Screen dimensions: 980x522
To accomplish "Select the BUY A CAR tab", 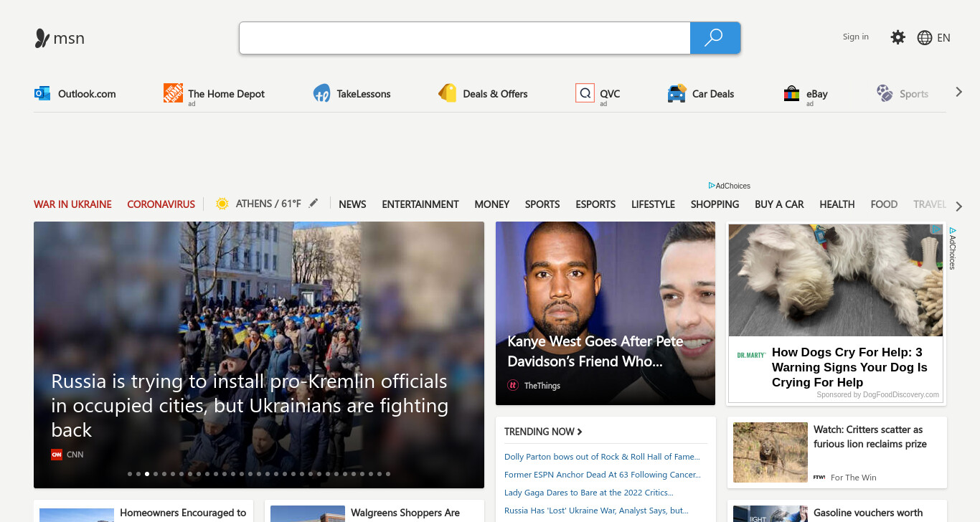I will click(x=779, y=204).
